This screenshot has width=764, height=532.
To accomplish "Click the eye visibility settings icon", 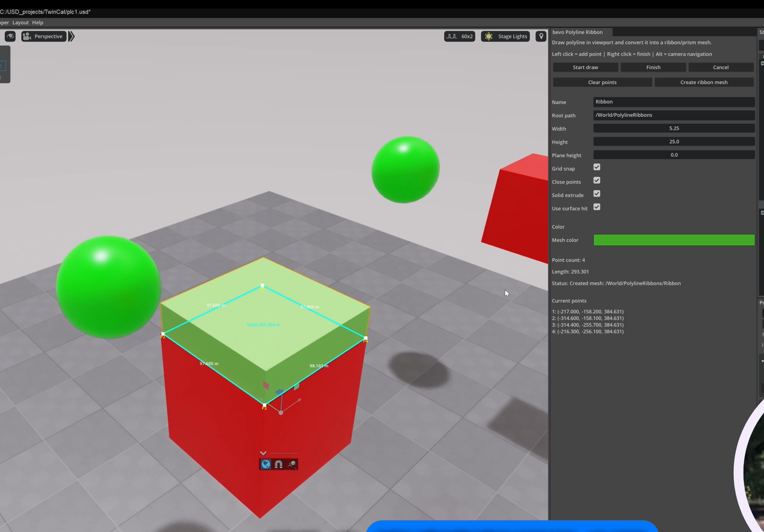I will coord(10,36).
